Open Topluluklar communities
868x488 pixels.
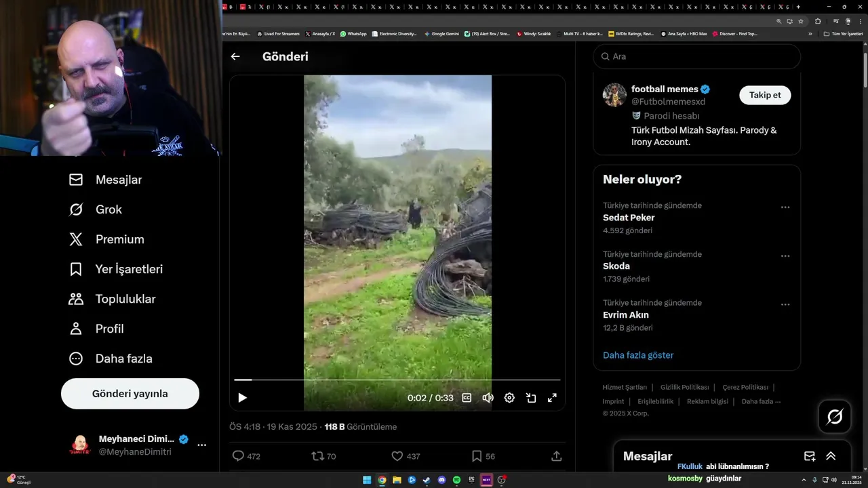click(x=112, y=299)
